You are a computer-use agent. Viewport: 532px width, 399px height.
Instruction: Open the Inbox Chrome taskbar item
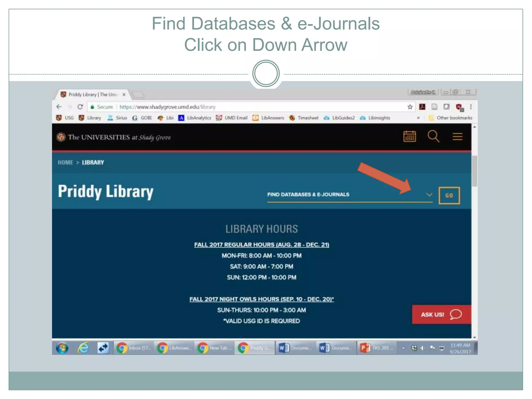coord(134,348)
